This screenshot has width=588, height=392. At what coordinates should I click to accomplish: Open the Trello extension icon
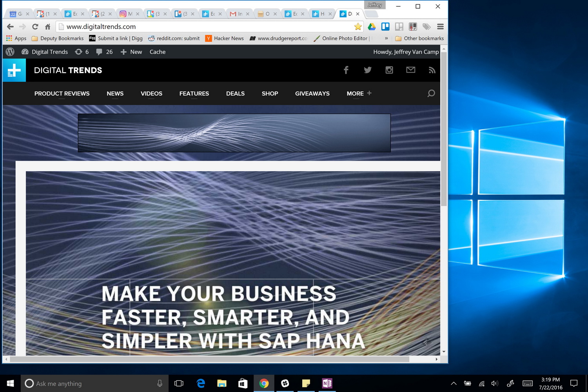tap(385, 27)
